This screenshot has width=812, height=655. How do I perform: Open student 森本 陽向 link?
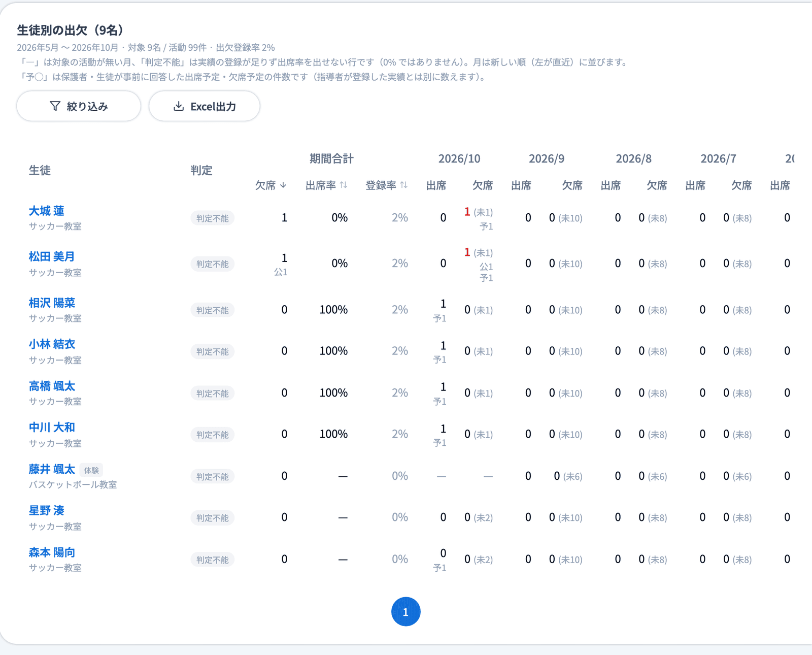52,552
